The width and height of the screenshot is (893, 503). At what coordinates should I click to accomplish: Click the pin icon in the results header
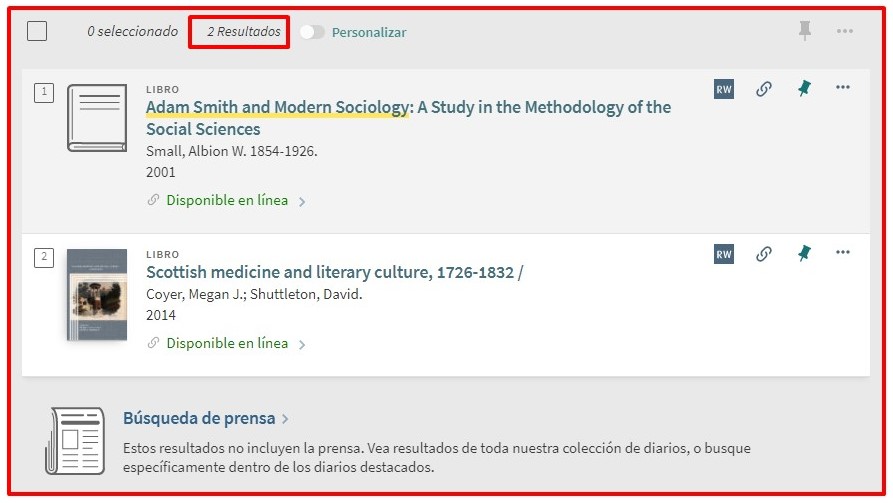(805, 31)
